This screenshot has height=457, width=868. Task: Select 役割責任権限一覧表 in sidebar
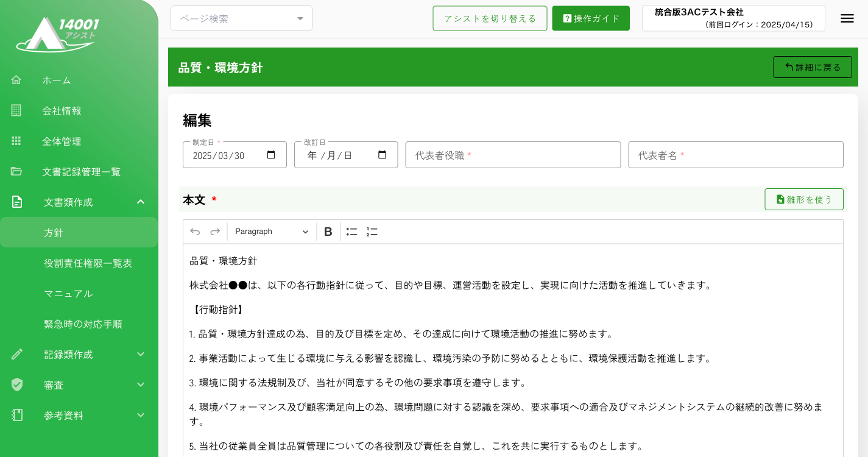click(88, 263)
